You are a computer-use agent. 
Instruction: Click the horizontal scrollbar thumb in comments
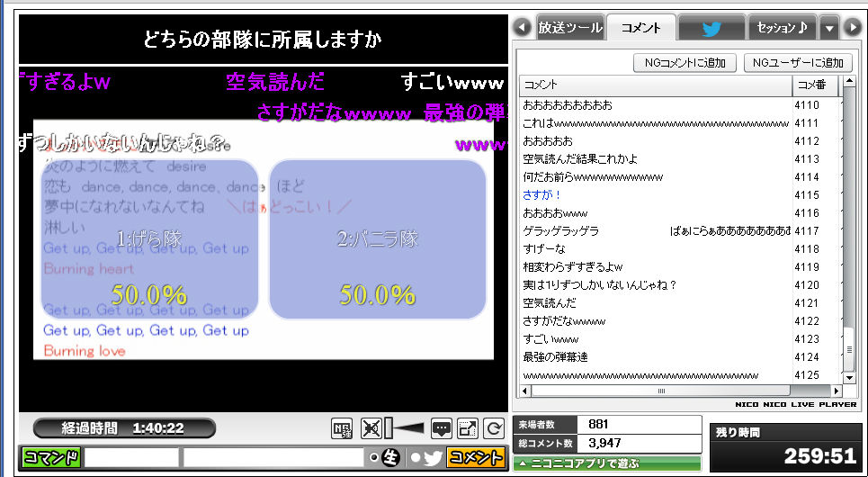(x=661, y=391)
